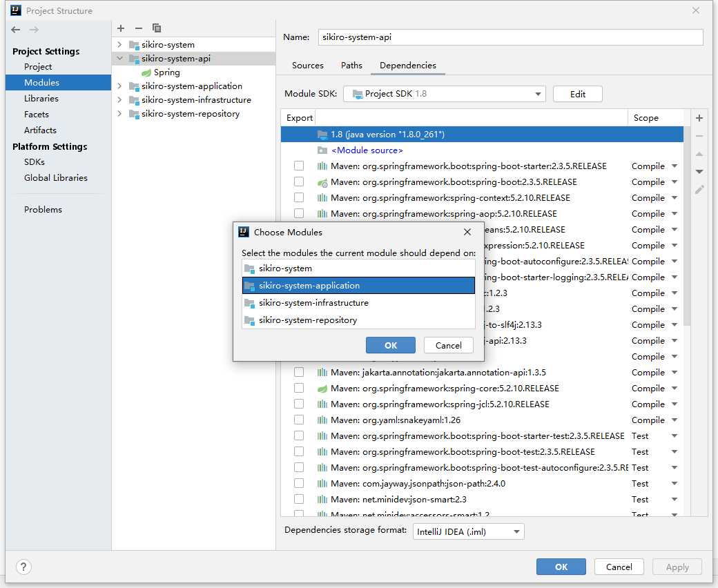
Task: Check export for spring-aop:5.2.10.RELEASE
Action: pyautogui.click(x=299, y=214)
